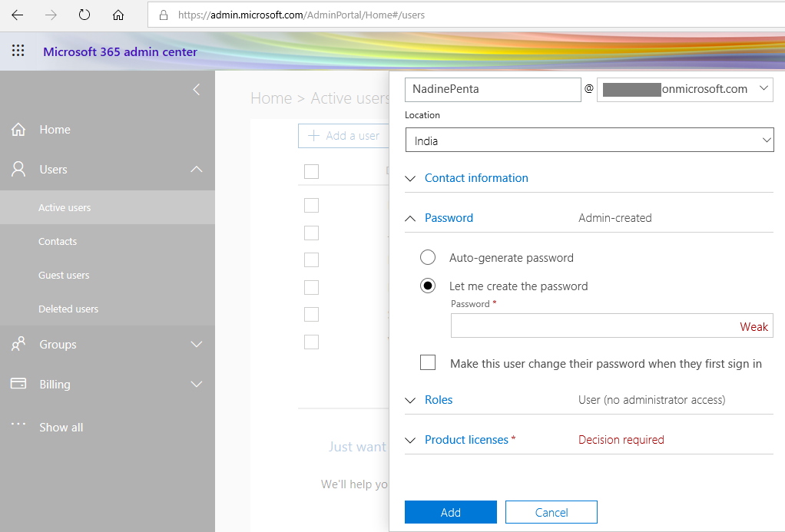Click the Weak password strength indicator
Viewport: 785px width, 532px height.
tap(754, 325)
